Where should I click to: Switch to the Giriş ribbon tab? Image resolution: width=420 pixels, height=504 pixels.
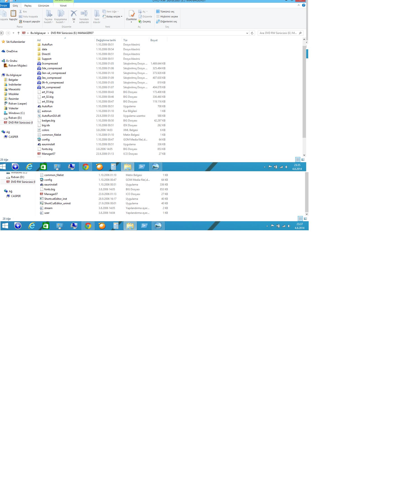pos(15,6)
